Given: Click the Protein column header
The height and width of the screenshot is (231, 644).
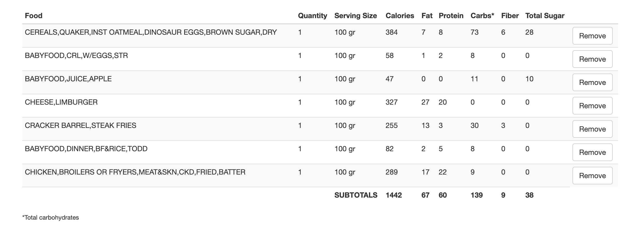Looking at the screenshot, I should pos(451,16).
